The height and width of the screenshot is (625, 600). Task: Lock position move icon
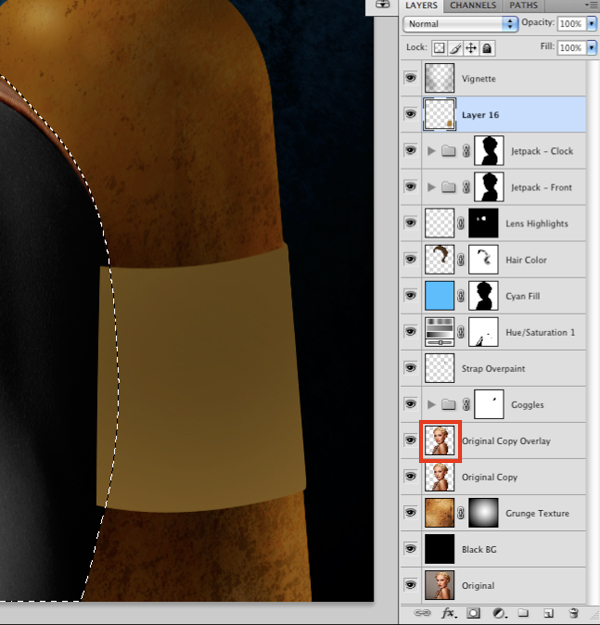(x=471, y=48)
